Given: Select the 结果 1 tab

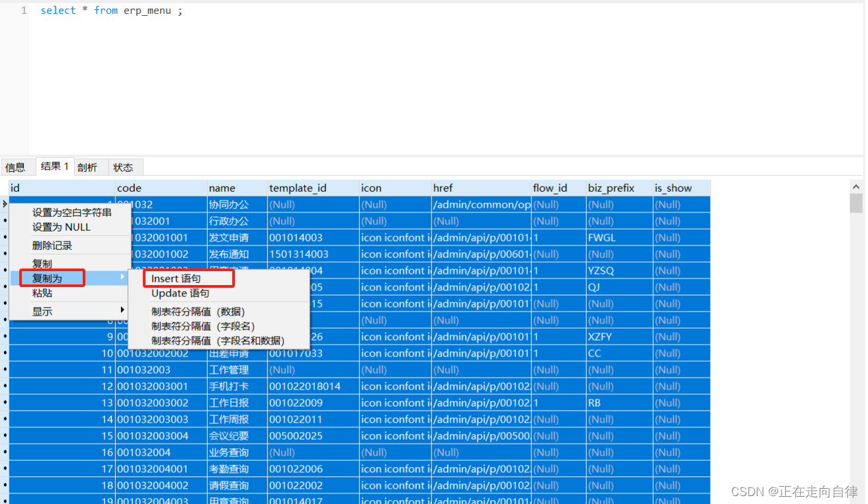Looking at the screenshot, I should pos(54,166).
